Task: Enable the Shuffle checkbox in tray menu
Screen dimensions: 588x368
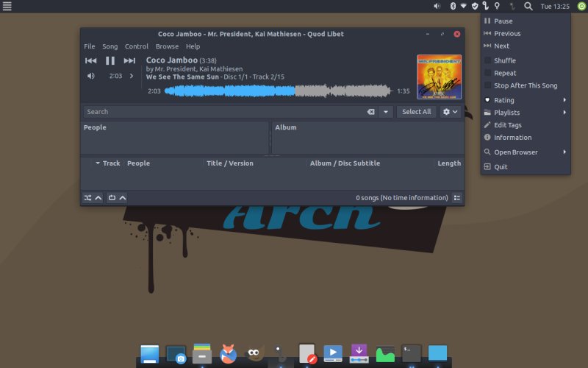Action: point(487,60)
